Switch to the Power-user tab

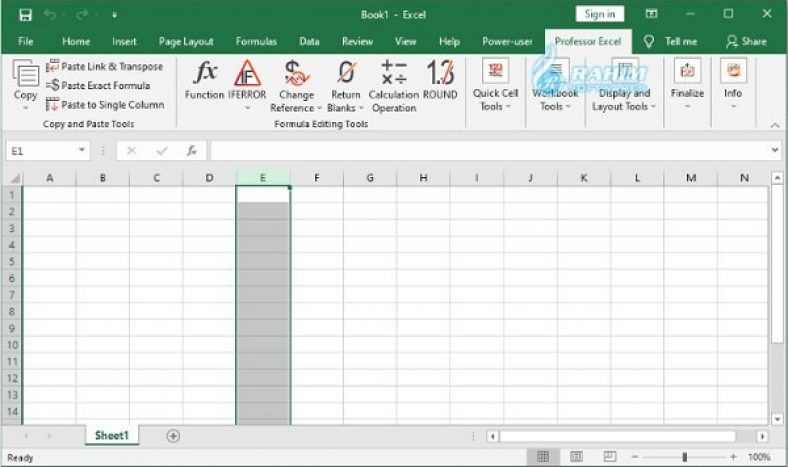click(x=507, y=42)
